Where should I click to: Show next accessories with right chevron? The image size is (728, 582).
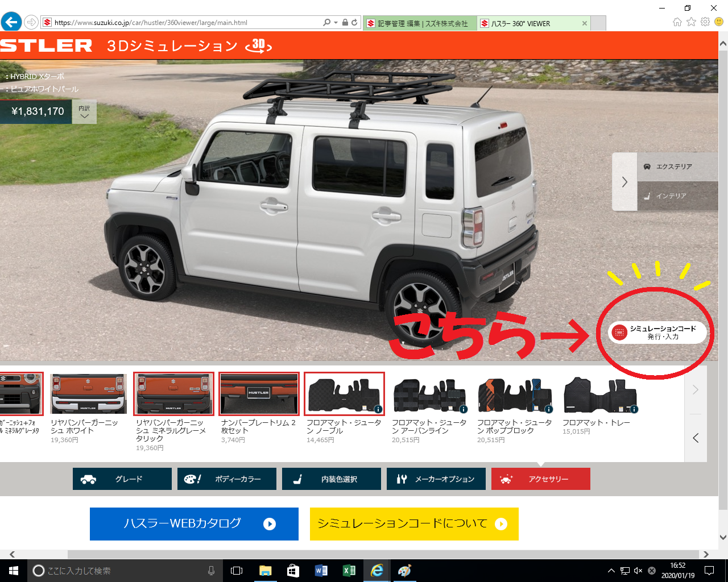coord(695,390)
